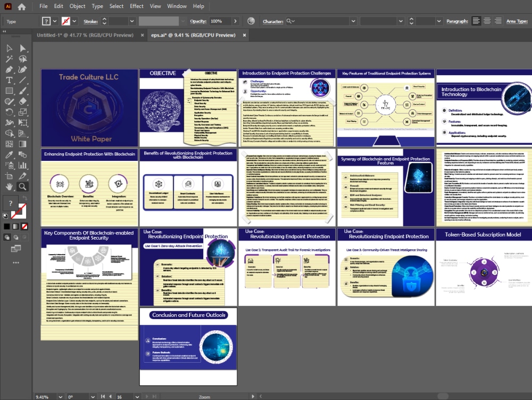The image size is (532, 400).
Task: Expand the rotate view angle dropdown
Action: [93, 397]
